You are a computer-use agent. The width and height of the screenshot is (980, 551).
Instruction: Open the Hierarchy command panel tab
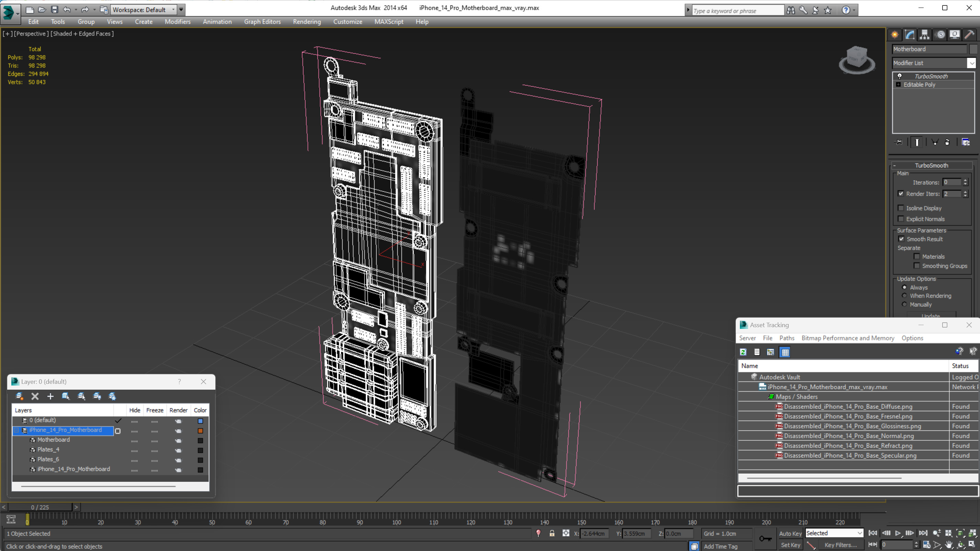pyautogui.click(x=924, y=35)
